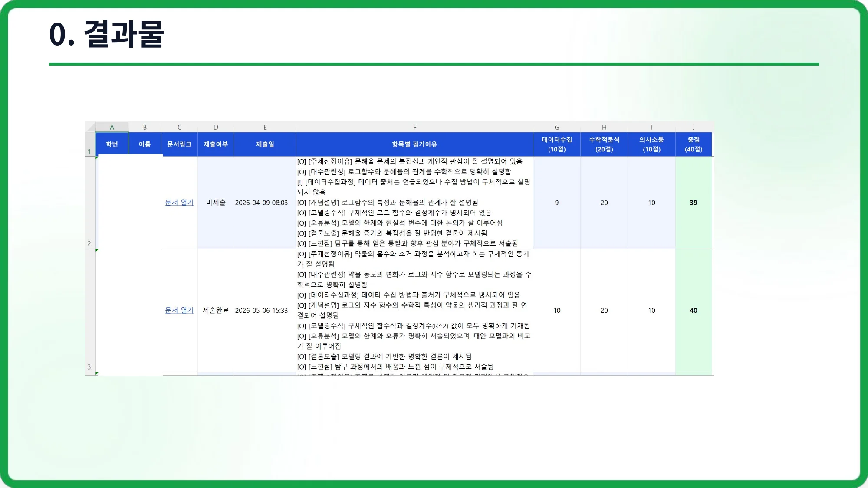The height and width of the screenshot is (488, 868).
Task: Click the 이름 header cell
Action: pyautogui.click(x=145, y=144)
